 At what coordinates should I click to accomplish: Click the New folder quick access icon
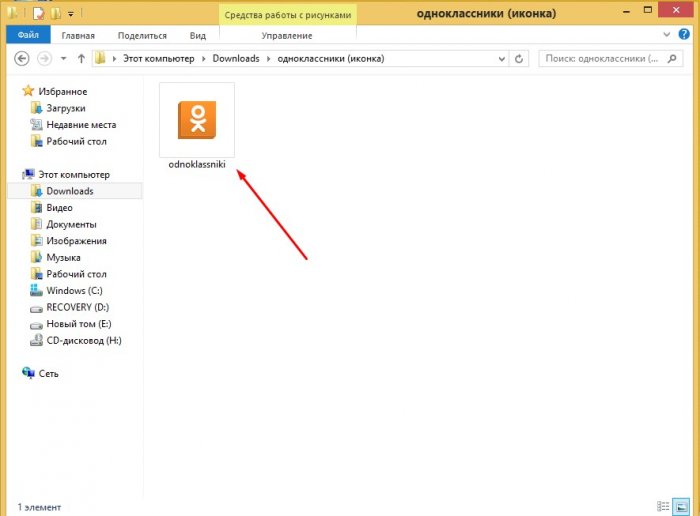(56, 15)
